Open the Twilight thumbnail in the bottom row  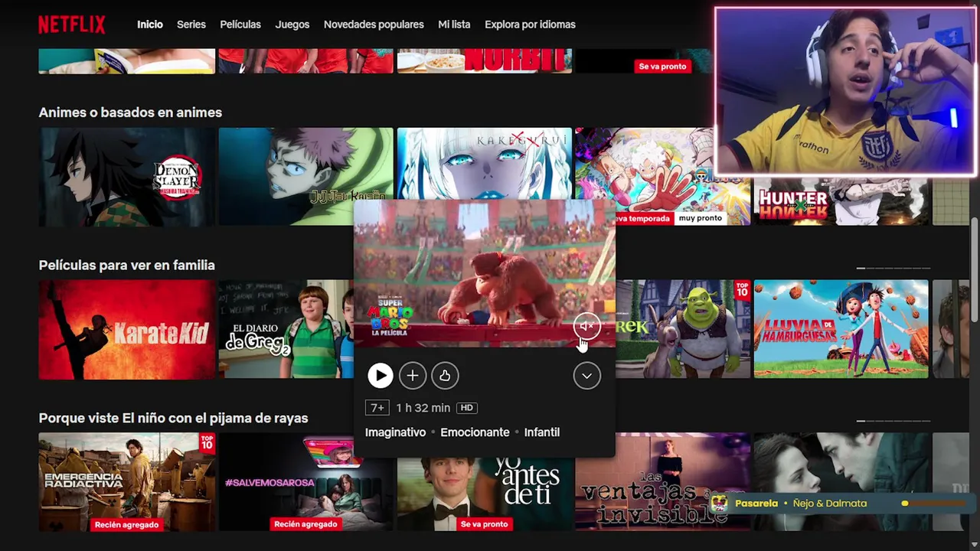(841, 482)
